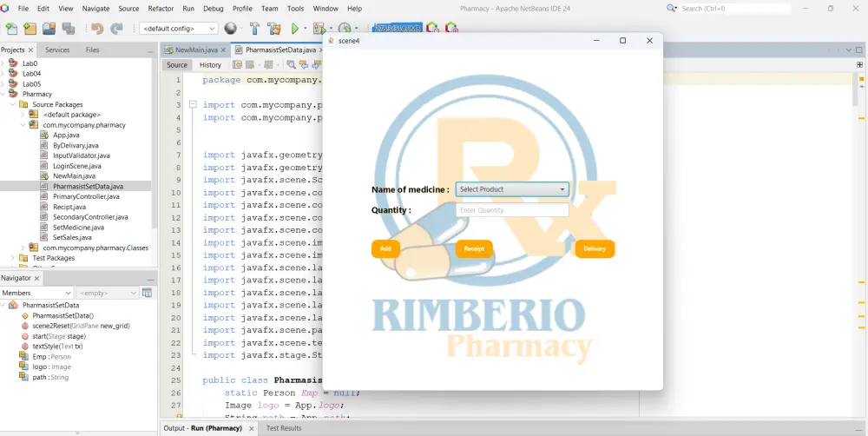Open the Team menu
This screenshot has width=868, height=436.
click(270, 9)
